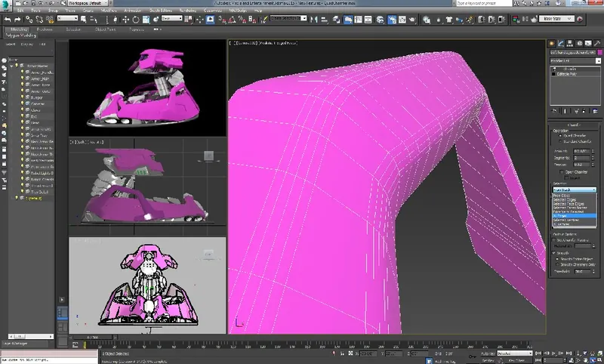Click the Polygon Modeling ribbon button
This screenshot has width=604, height=364.
tap(21, 35)
